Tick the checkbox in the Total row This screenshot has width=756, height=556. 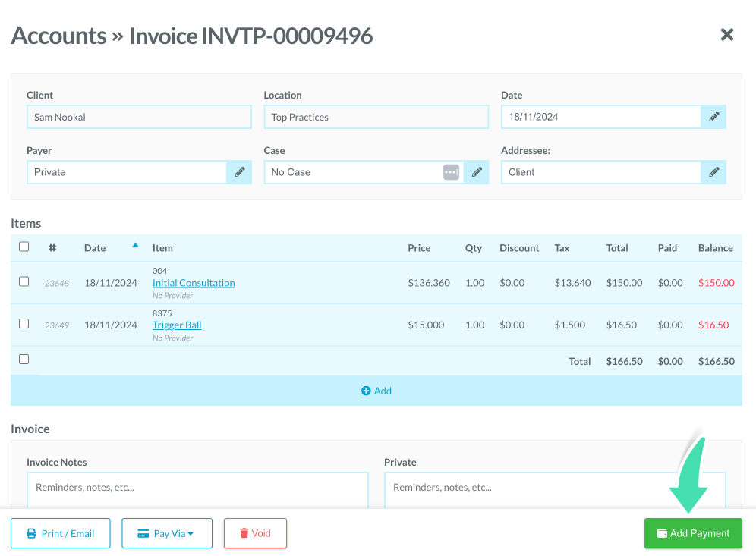pyautogui.click(x=24, y=359)
